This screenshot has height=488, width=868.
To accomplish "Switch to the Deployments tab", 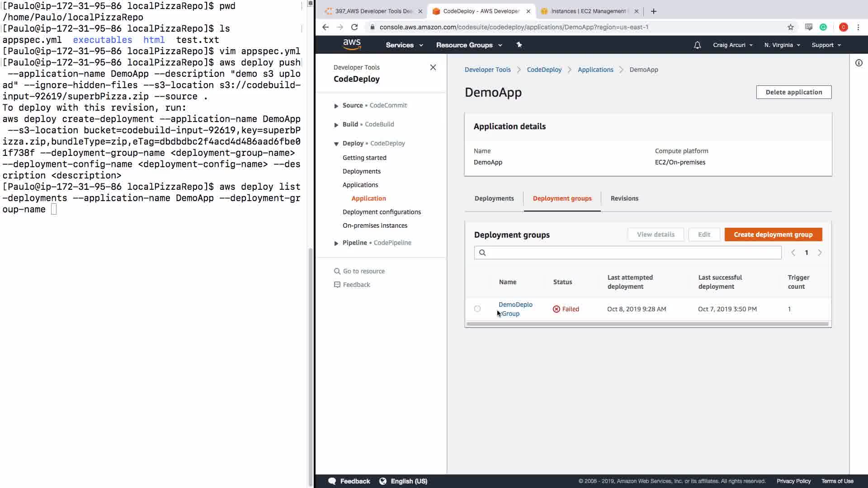I will (x=494, y=198).
